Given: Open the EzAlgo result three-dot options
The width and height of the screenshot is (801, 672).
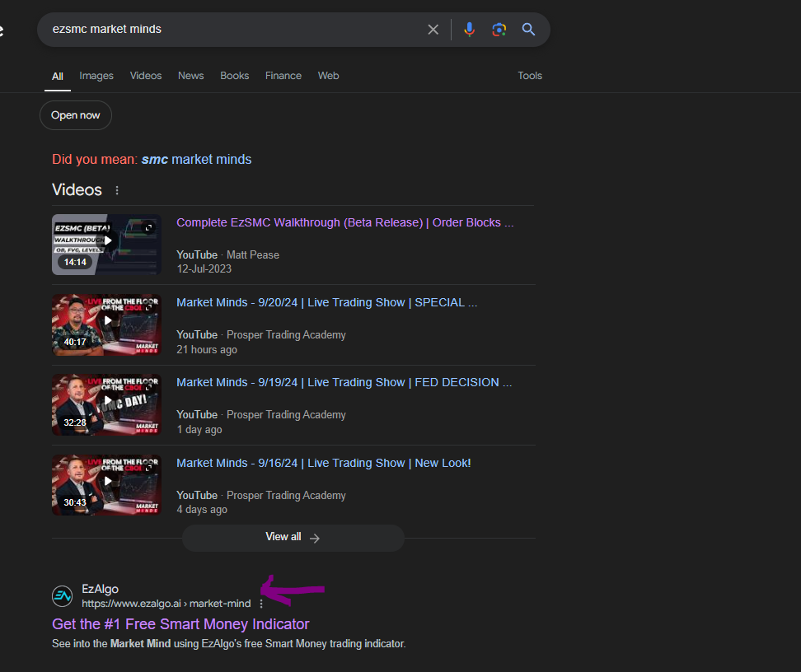Looking at the screenshot, I should tap(261, 604).
